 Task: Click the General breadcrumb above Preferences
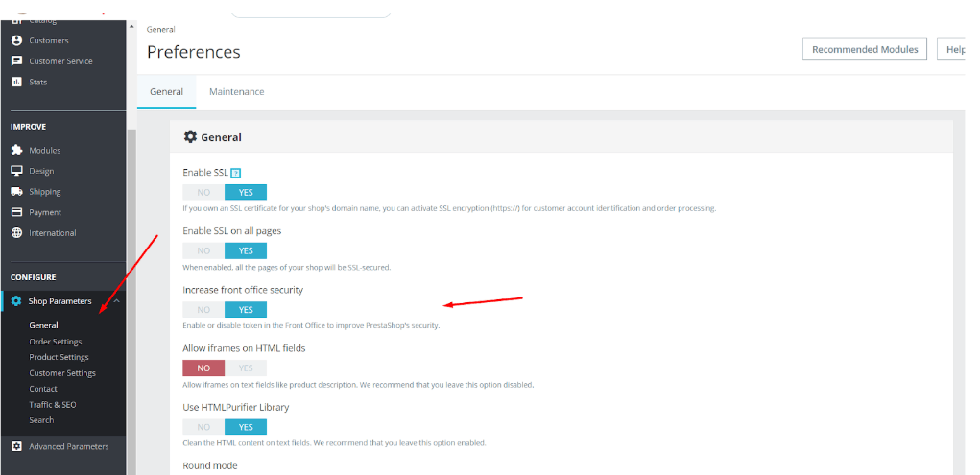tap(160, 30)
